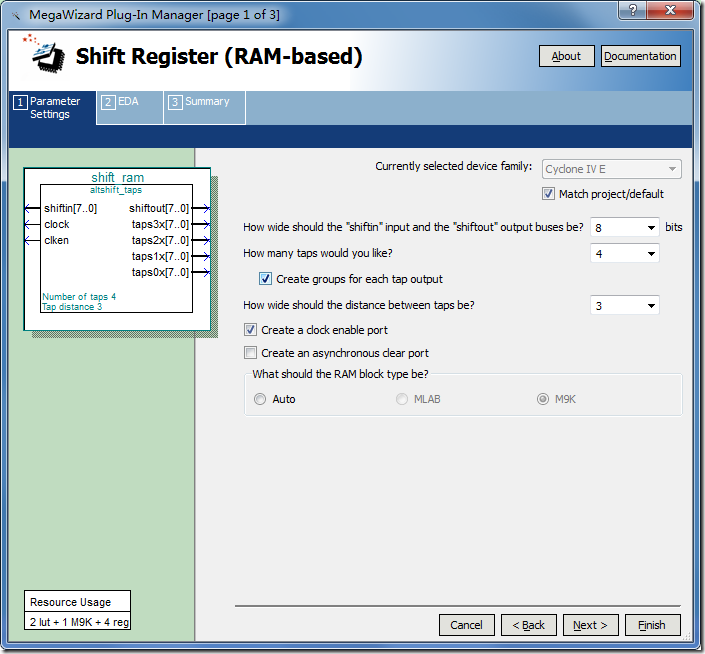Viewport: 705px width, 654px height.
Task: Enable Create an asynchronous clear port
Action: tap(250, 353)
